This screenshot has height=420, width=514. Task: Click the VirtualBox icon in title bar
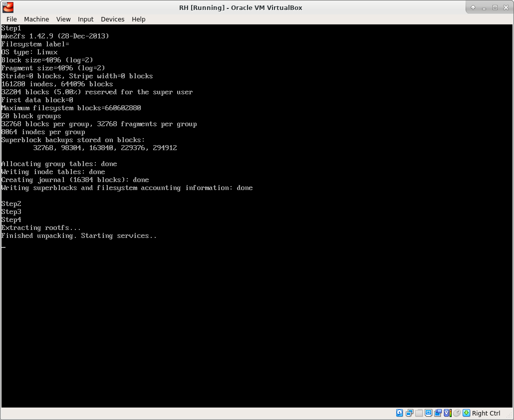pos(8,7)
